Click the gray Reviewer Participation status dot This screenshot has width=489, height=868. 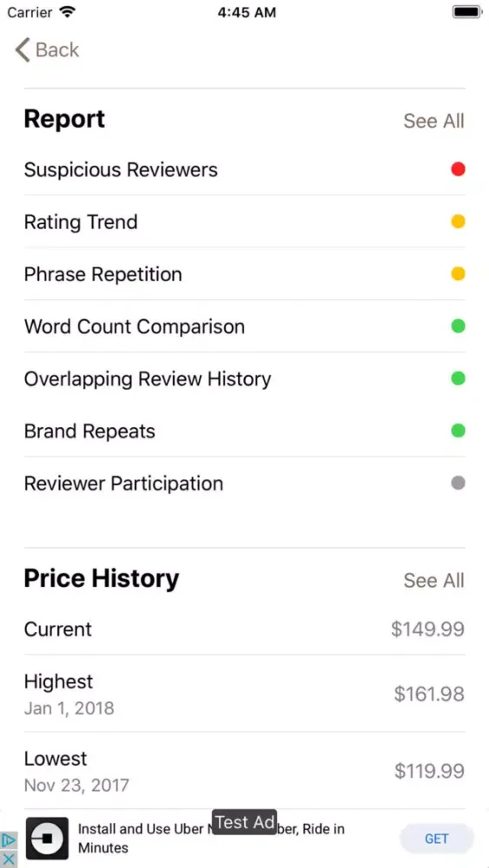coord(458,483)
